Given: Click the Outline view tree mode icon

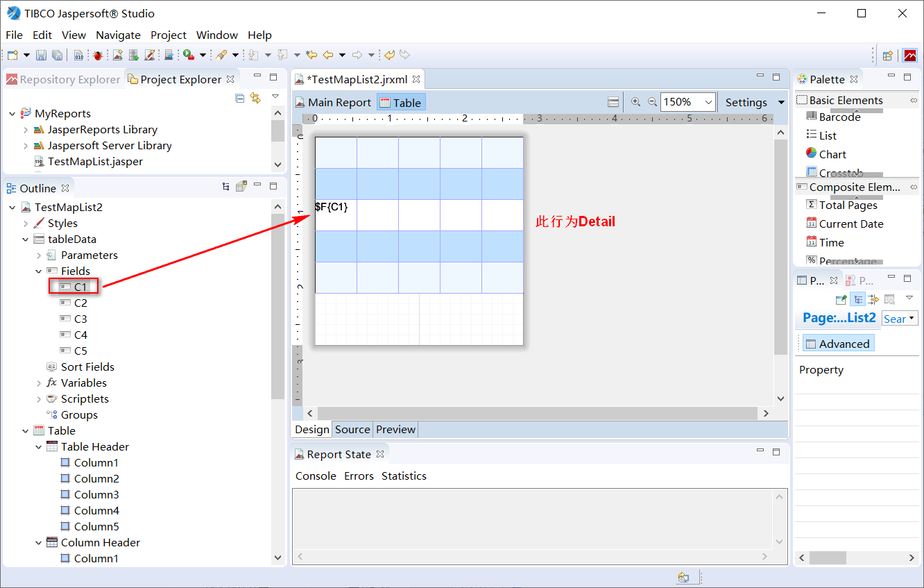Looking at the screenshot, I should coord(225,186).
